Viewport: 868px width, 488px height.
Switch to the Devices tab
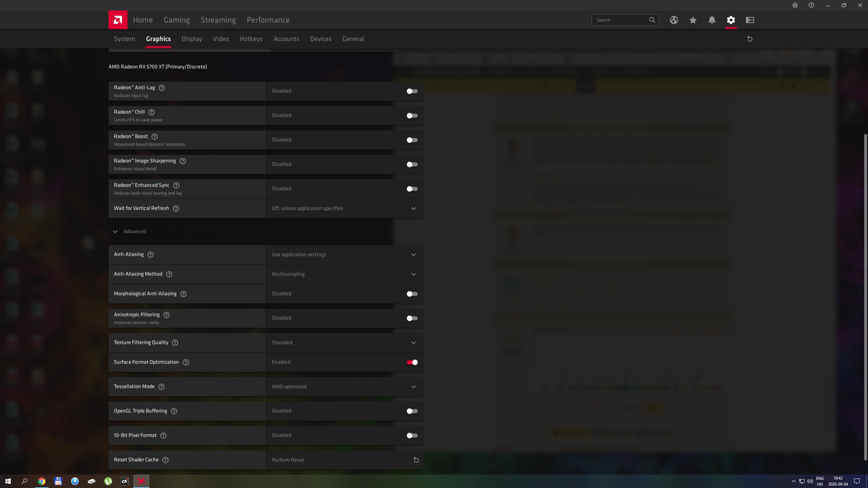point(321,39)
